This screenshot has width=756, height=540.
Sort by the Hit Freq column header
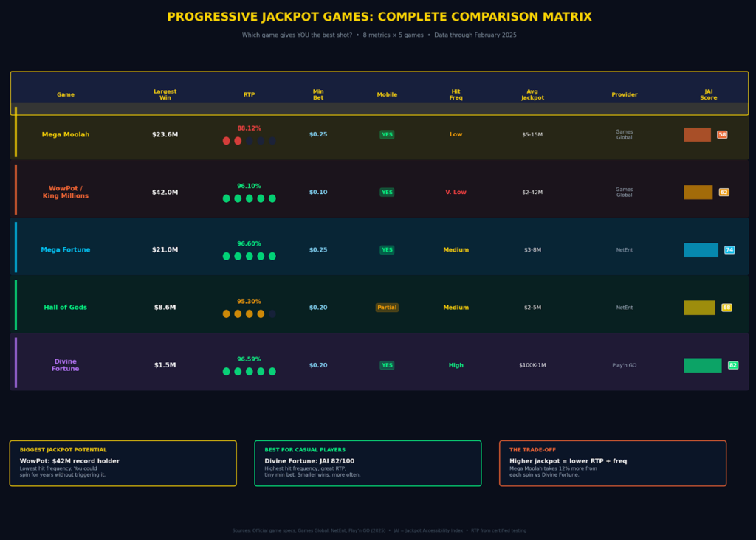tap(456, 94)
